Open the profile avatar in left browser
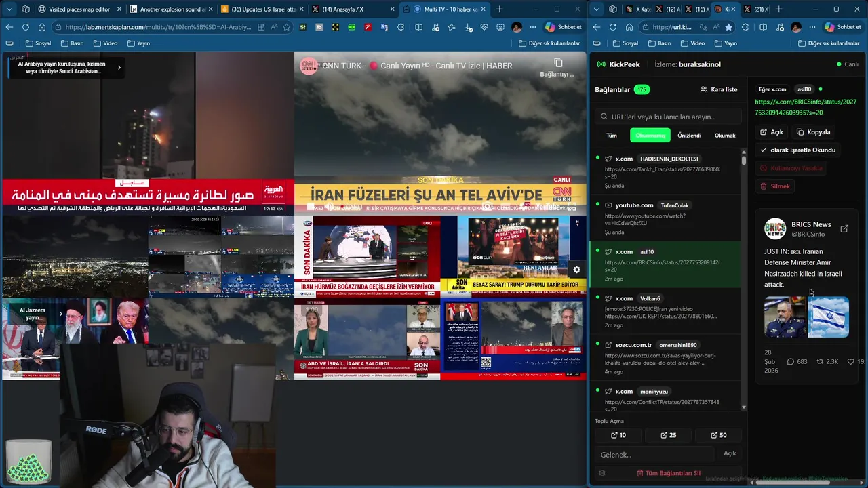 point(517,27)
